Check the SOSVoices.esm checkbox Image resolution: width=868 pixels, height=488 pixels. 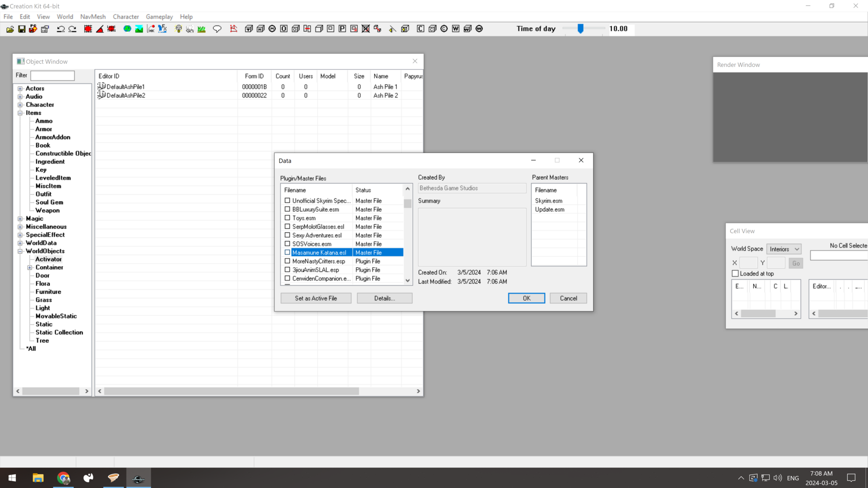click(287, 244)
